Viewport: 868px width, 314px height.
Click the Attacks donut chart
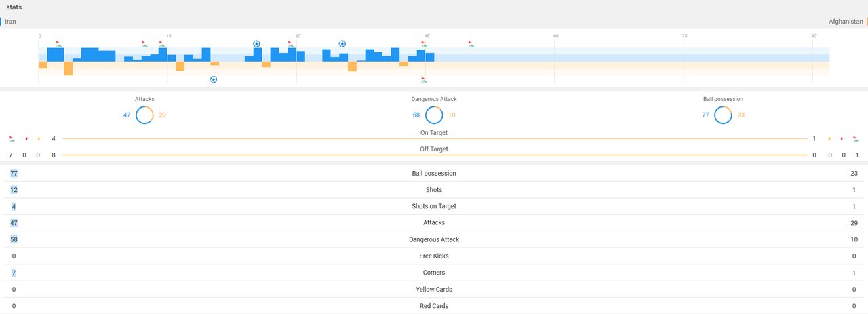point(144,115)
